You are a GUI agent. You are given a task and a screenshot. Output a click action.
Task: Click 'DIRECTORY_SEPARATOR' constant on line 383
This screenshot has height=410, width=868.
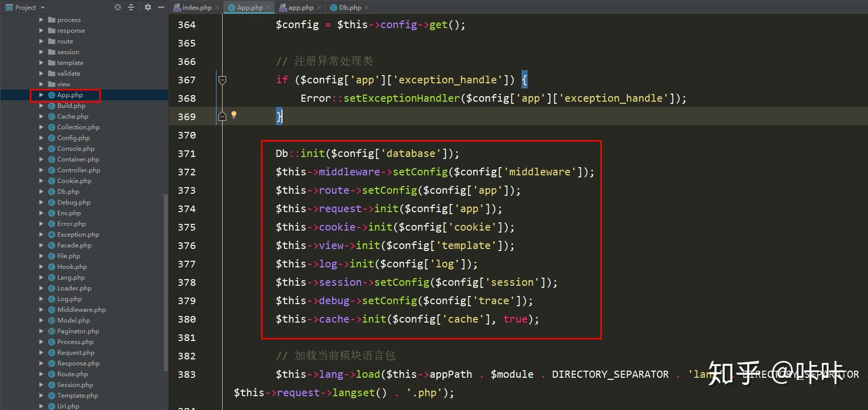pyautogui.click(x=610, y=374)
